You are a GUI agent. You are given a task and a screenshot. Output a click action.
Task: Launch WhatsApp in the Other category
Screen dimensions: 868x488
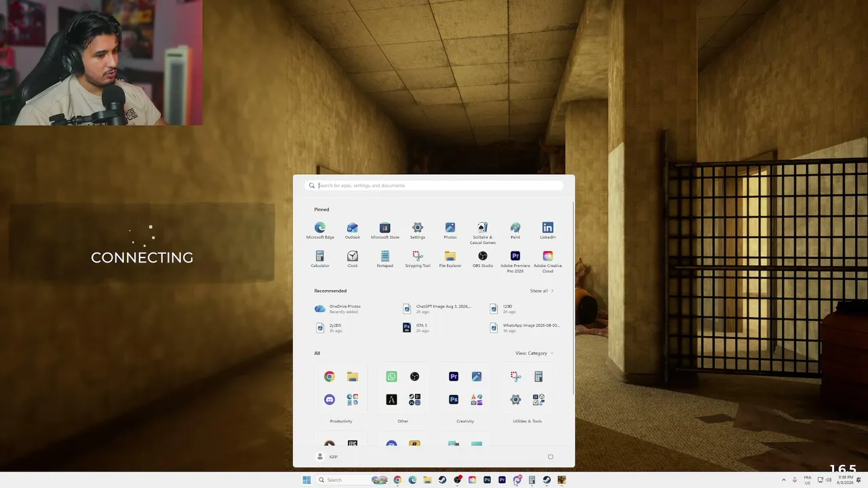(x=391, y=377)
